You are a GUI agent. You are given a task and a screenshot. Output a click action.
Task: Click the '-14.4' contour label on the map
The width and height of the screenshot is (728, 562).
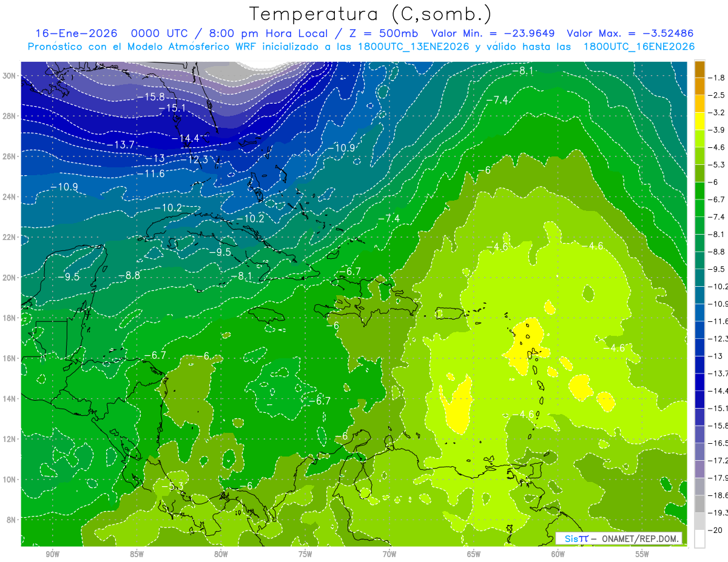(x=185, y=138)
